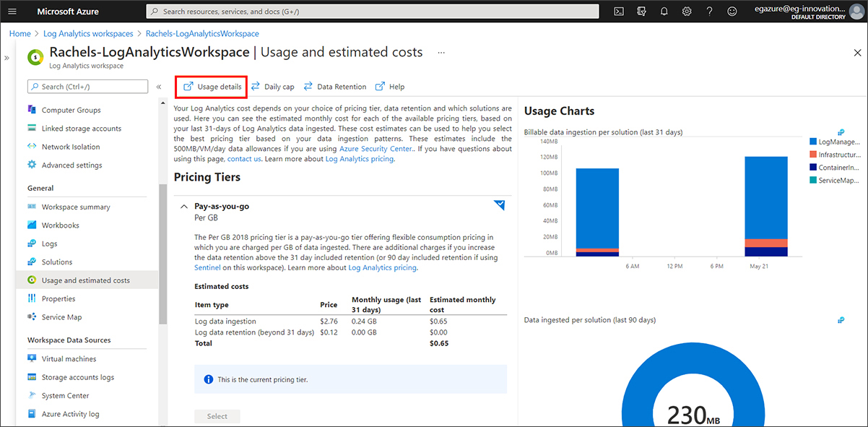Open the egazure account avatar menu
The image size is (868, 427).
tap(856, 12)
